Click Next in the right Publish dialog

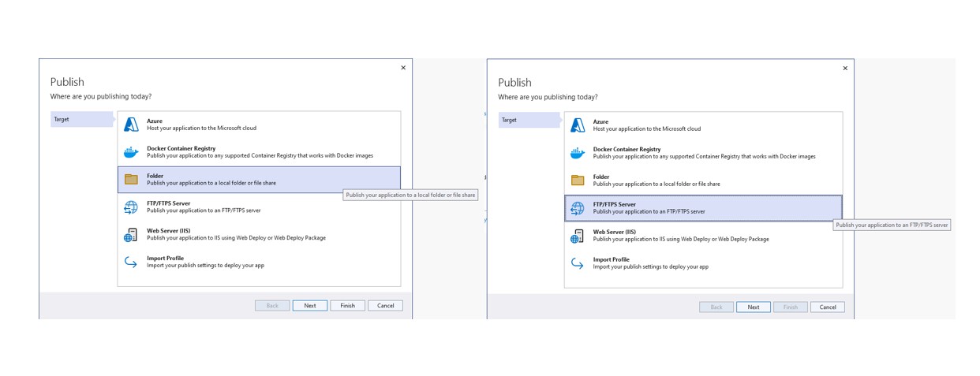point(754,307)
